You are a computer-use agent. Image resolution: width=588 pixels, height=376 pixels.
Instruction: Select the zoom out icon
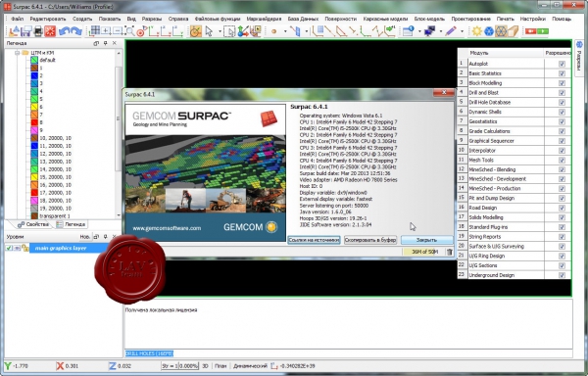[118, 31]
